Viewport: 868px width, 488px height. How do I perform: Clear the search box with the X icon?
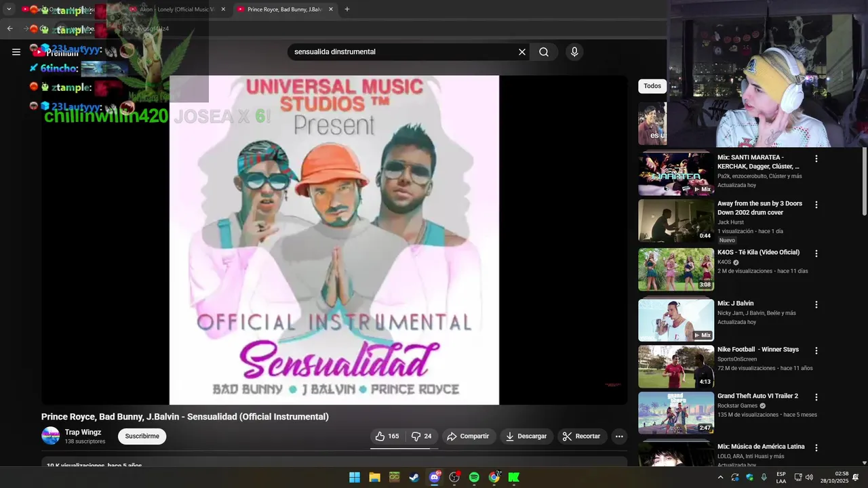pos(522,52)
